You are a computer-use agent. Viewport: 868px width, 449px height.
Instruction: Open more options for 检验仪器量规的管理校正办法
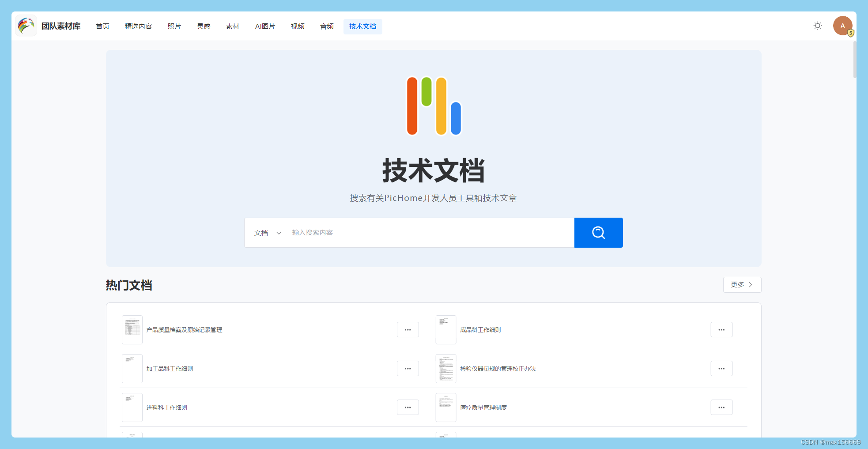[721, 368]
